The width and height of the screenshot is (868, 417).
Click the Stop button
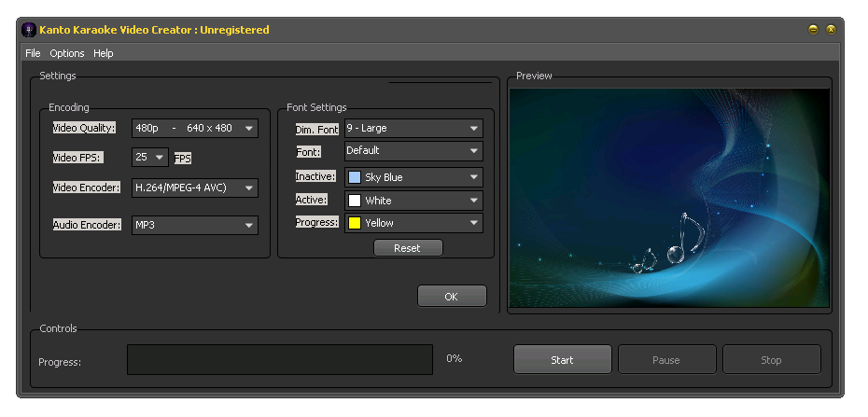coord(771,359)
